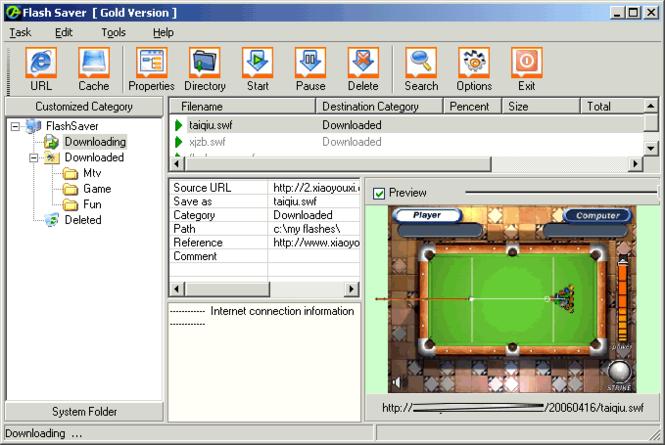Open the Tools menu
This screenshot has height=445, width=665.
(113, 32)
